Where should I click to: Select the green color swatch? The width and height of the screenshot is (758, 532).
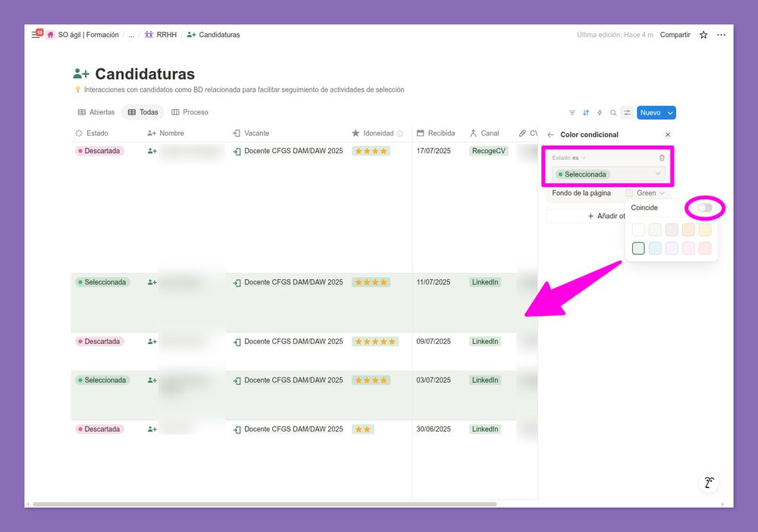pyautogui.click(x=638, y=249)
